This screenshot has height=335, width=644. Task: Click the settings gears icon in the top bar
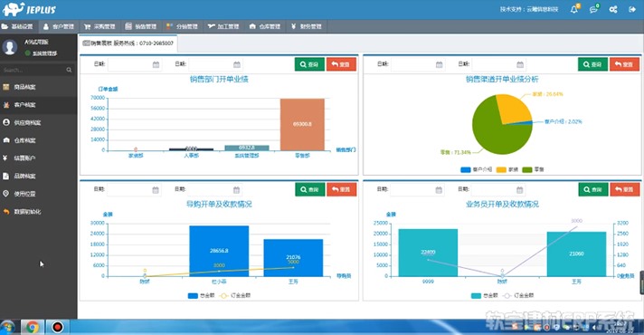(x=613, y=9)
